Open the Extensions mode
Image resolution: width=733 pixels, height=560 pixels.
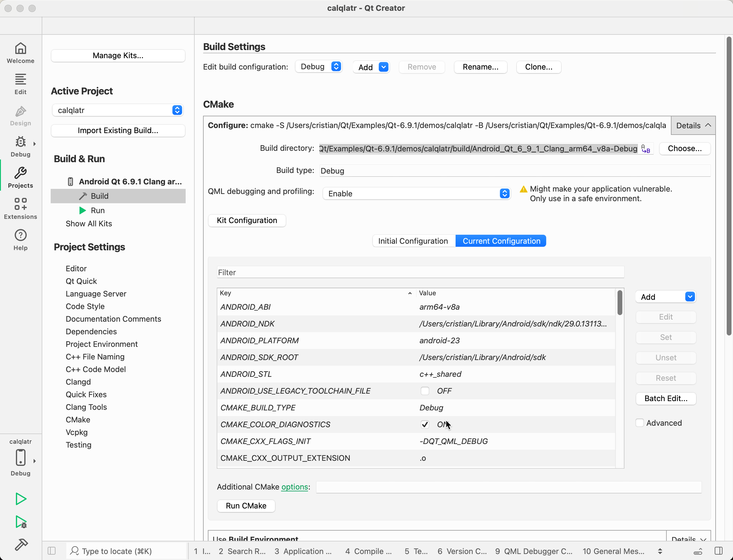(x=20, y=209)
